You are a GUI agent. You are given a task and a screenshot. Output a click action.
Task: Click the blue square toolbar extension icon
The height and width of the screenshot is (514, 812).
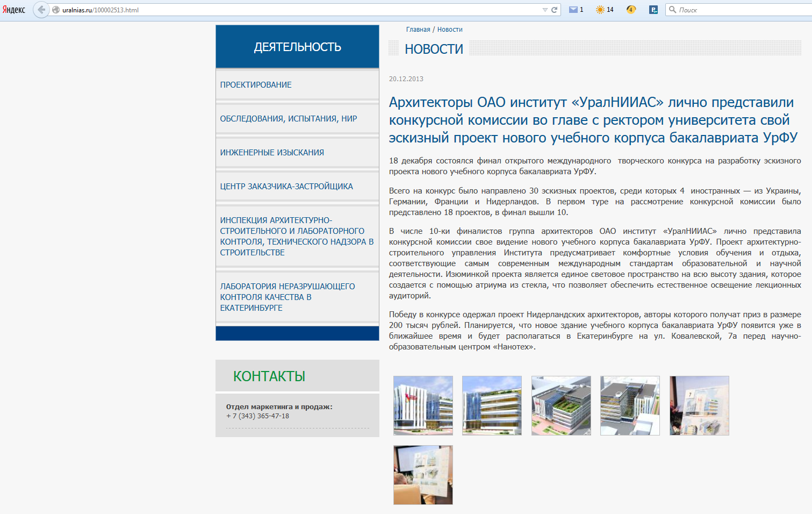click(653, 10)
